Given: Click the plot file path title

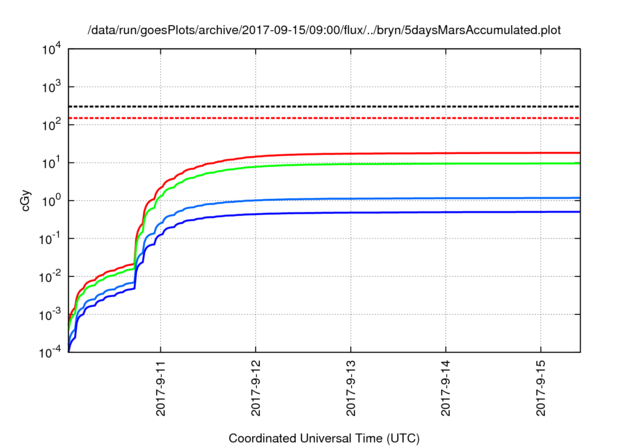Looking at the screenshot, I should click(324, 30).
